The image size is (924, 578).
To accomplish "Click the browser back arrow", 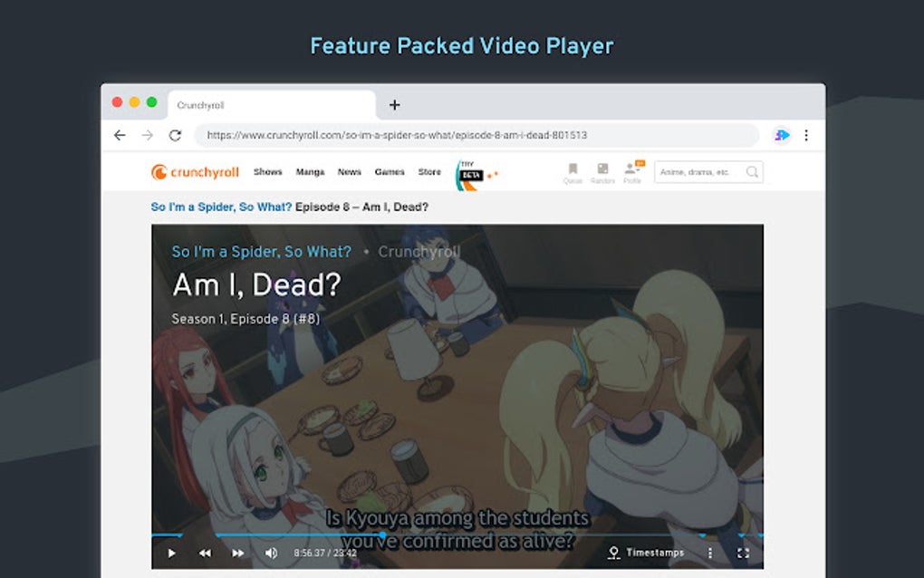I will click(120, 135).
